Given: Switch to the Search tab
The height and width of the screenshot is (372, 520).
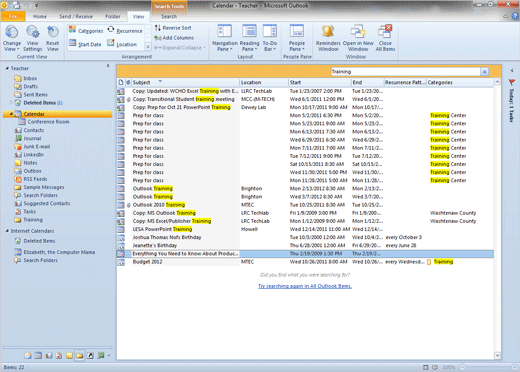Looking at the screenshot, I should pos(169,16).
